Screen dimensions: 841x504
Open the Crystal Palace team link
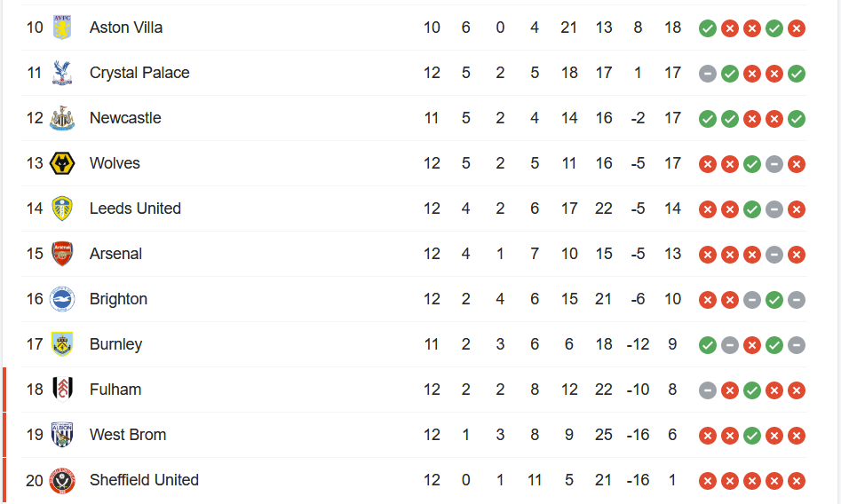139,73
